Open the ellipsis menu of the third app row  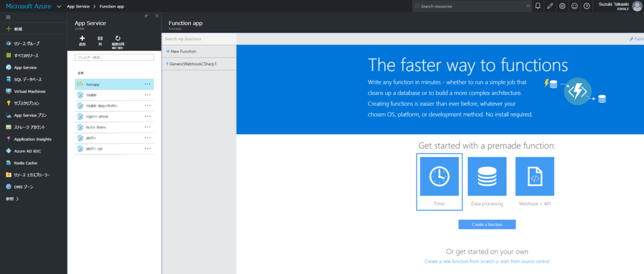pos(147,105)
